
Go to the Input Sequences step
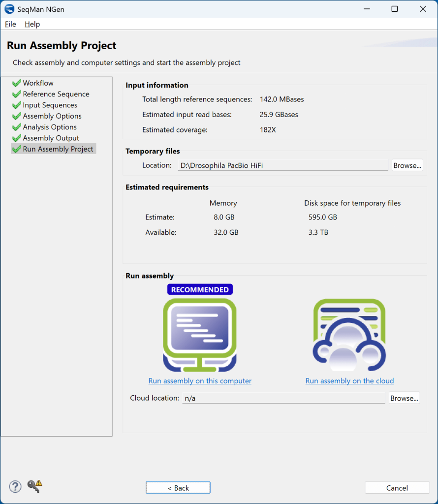click(x=50, y=105)
